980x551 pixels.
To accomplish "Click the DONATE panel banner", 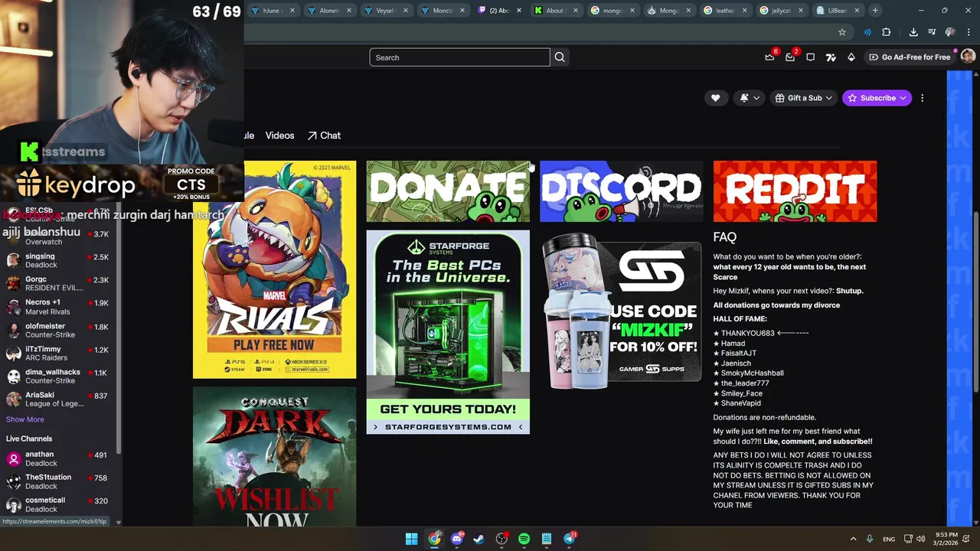I will tap(448, 191).
